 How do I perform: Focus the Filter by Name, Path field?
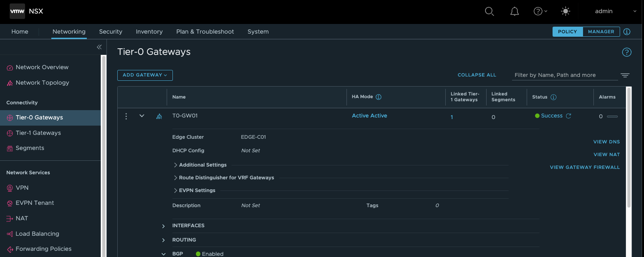coord(565,75)
